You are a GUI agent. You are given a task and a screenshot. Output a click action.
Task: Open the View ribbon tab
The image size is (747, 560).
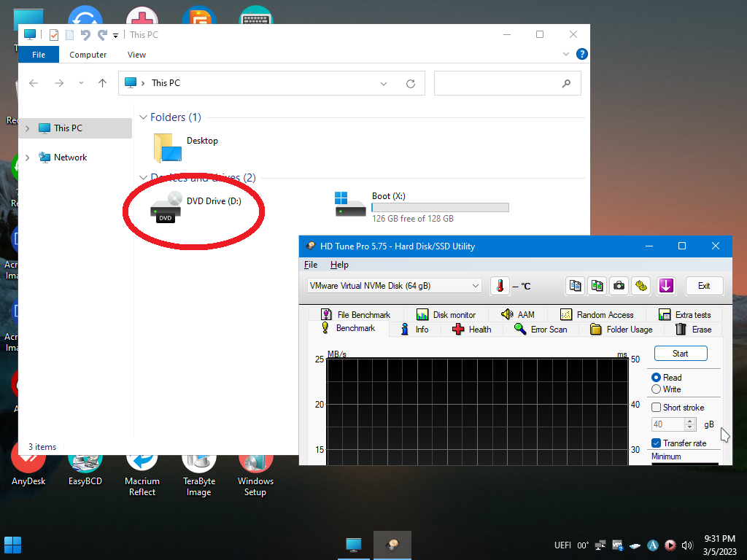click(136, 55)
